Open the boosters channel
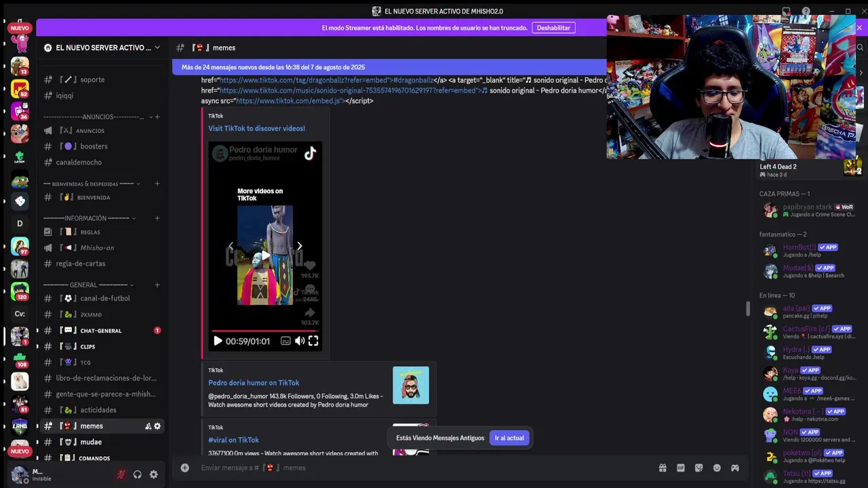The width and height of the screenshot is (868, 488). tap(102, 146)
